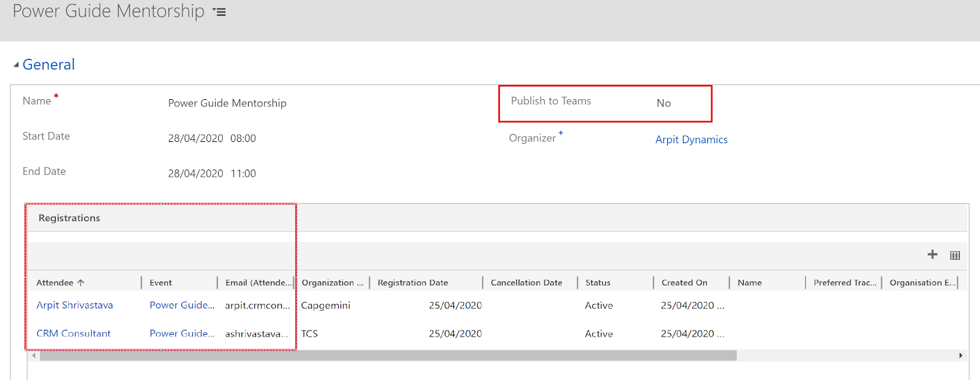Open organizer Arpit Dynamics link
This screenshot has width=980, height=380.
pos(692,140)
